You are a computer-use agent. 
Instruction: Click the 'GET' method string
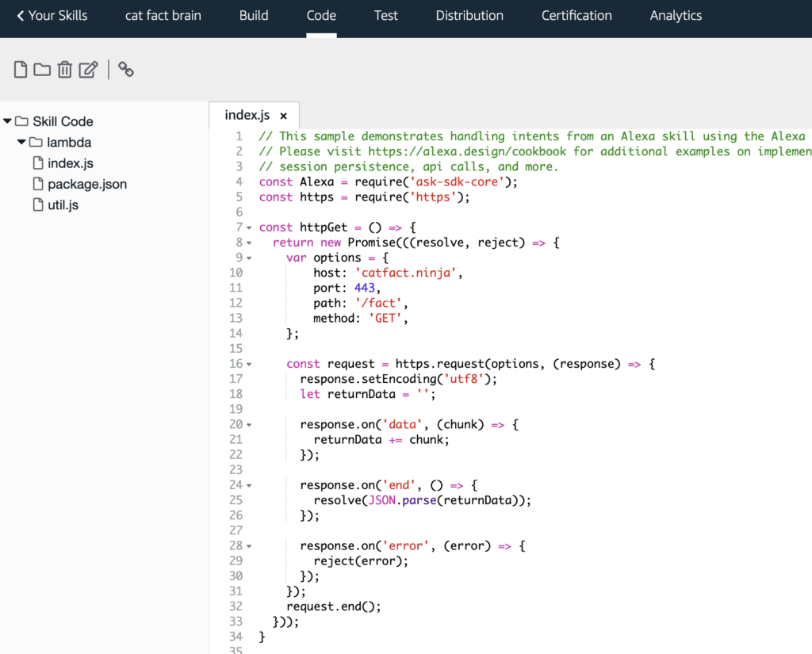385,318
